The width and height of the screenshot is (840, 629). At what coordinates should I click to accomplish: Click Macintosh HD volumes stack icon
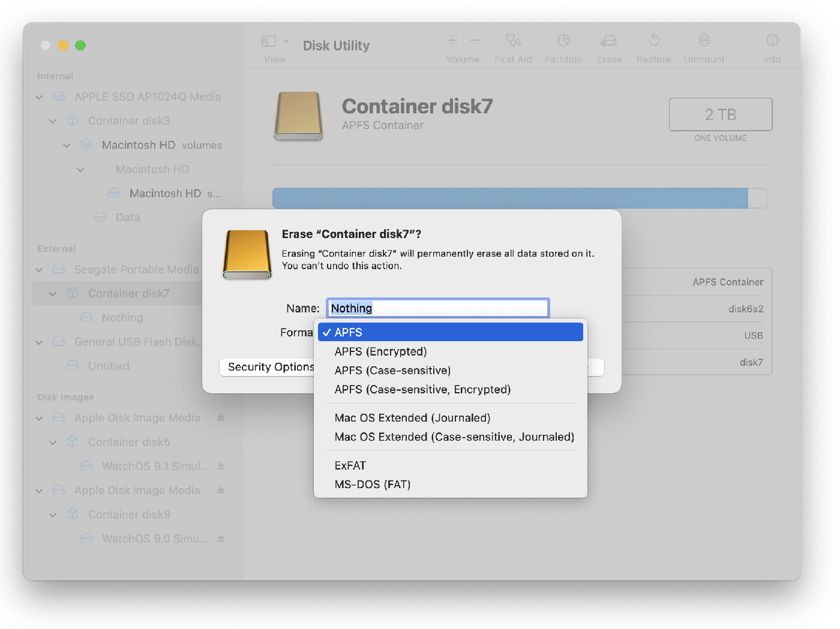click(x=86, y=145)
